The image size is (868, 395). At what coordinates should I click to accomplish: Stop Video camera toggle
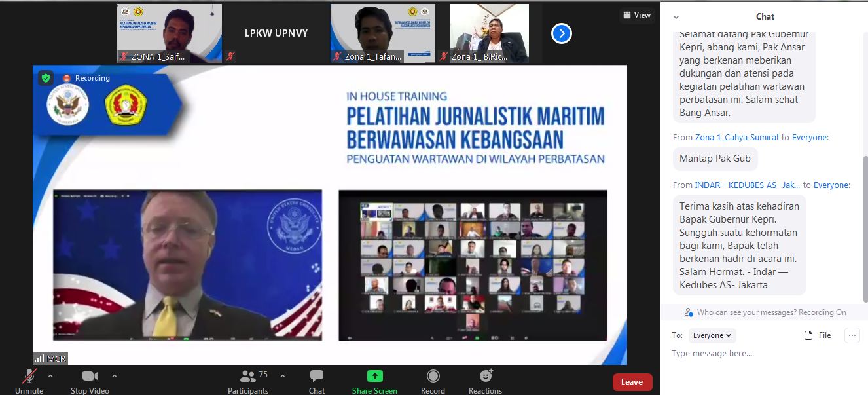(x=90, y=377)
